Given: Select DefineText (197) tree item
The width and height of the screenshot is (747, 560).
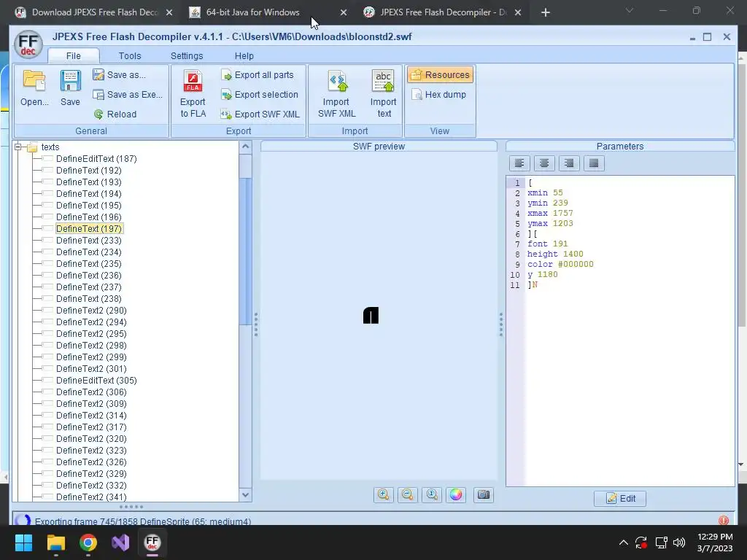Looking at the screenshot, I should tap(89, 228).
